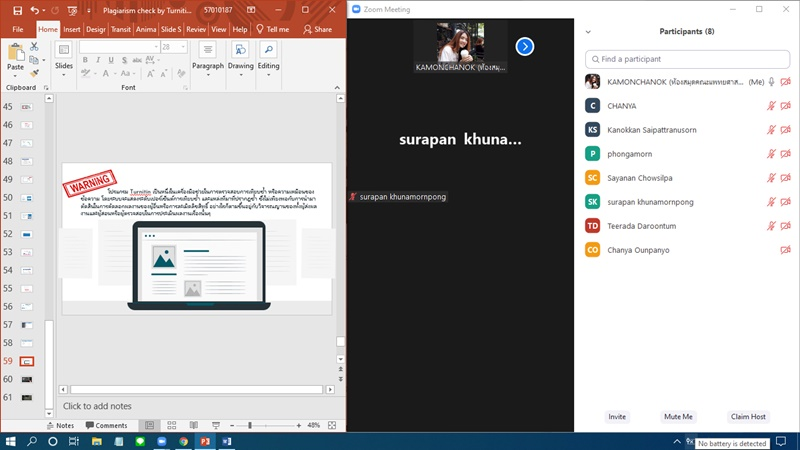
Task: Click the Mute Me button
Action: (x=678, y=416)
